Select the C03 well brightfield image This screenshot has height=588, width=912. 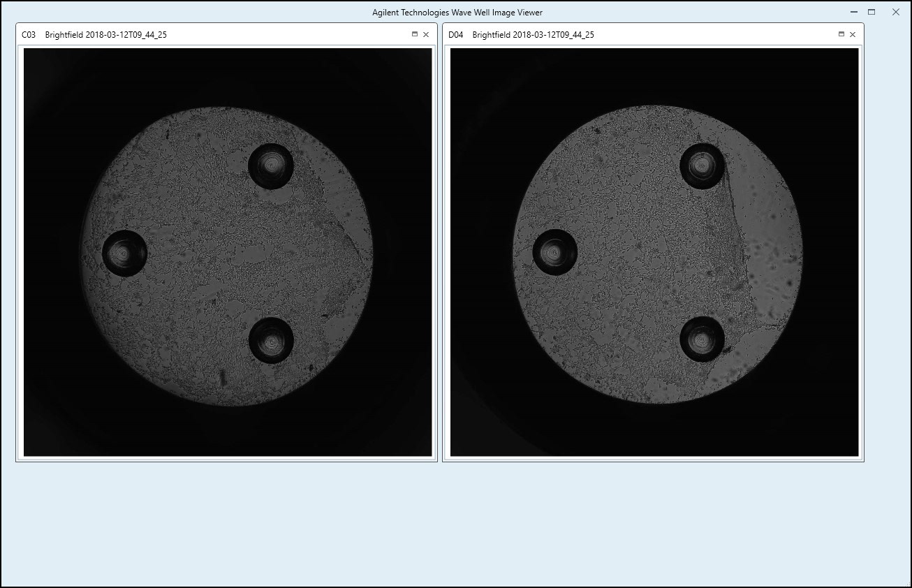228,252
